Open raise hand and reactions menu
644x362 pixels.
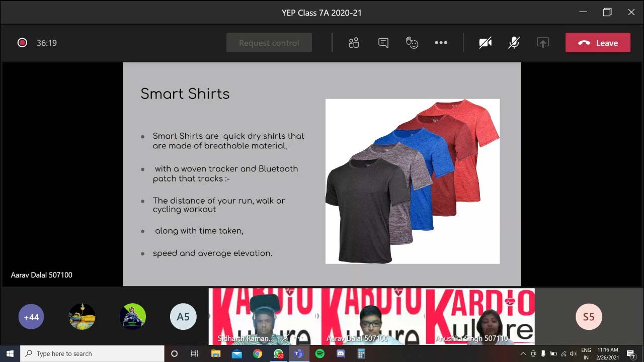pos(412,43)
